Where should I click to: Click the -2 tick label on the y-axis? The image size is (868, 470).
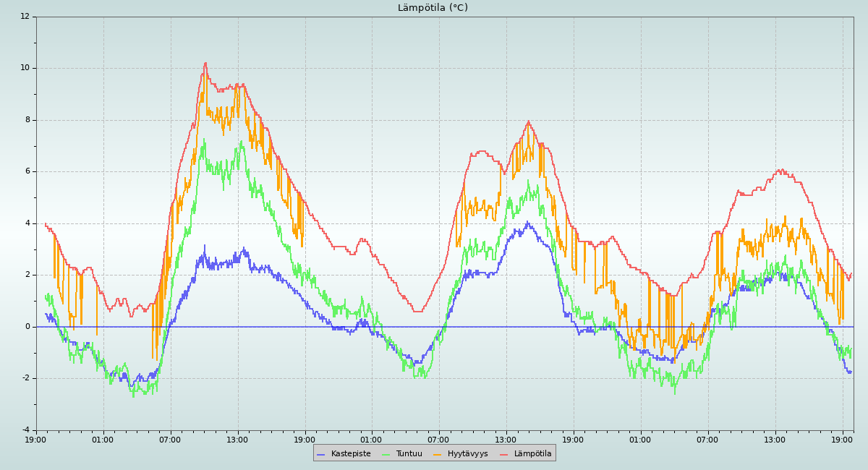pos(25,378)
